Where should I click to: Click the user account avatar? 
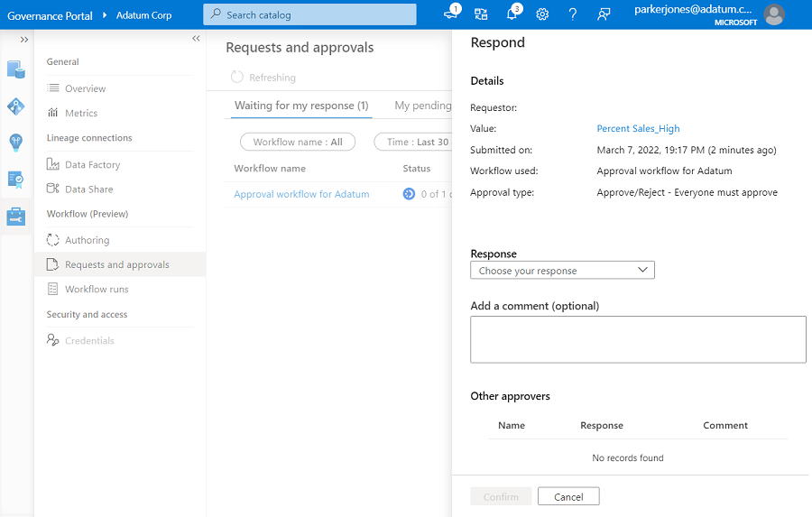click(774, 14)
